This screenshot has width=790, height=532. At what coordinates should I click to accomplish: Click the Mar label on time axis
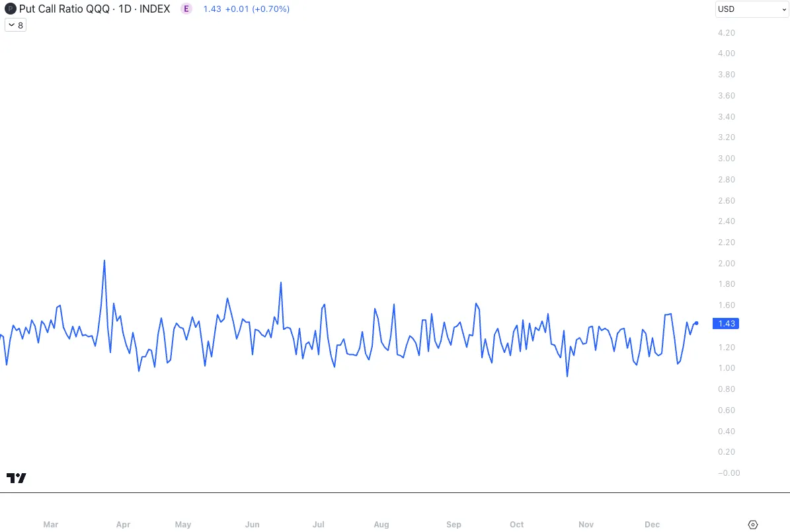[51, 525]
